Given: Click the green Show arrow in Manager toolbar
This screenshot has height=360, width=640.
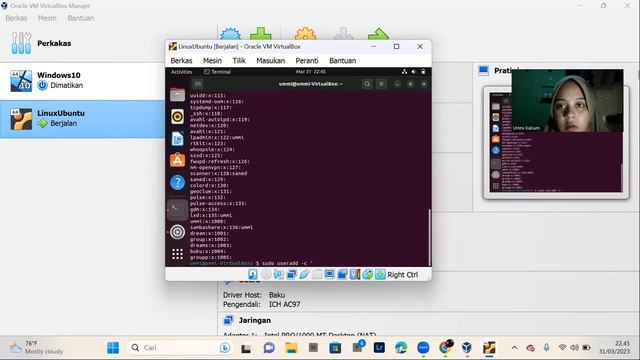Looking at the screenshot, I should 378,34.
